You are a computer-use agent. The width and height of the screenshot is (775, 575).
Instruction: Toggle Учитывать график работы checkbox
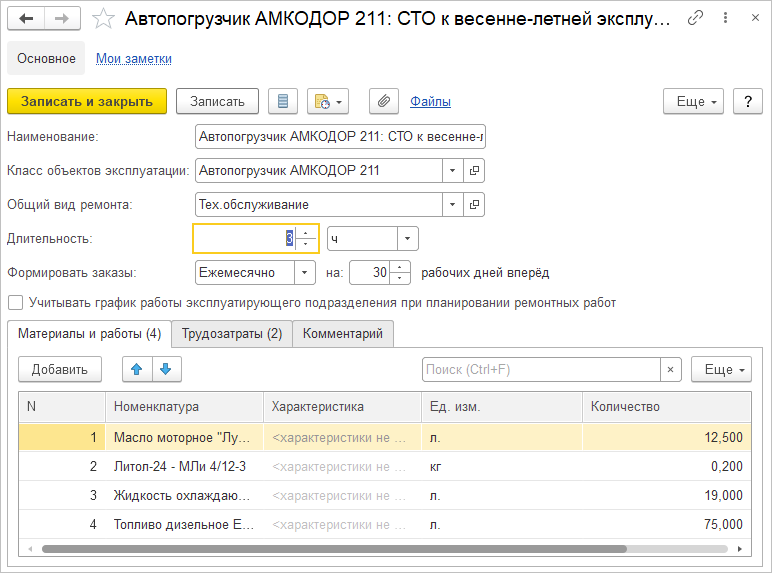click(15, 303)
